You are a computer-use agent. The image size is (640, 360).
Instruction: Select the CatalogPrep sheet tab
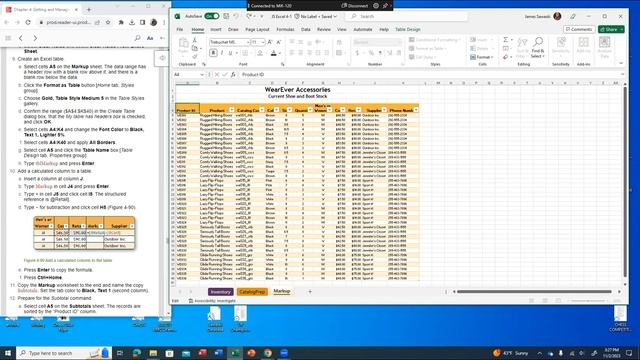[252, 292]
